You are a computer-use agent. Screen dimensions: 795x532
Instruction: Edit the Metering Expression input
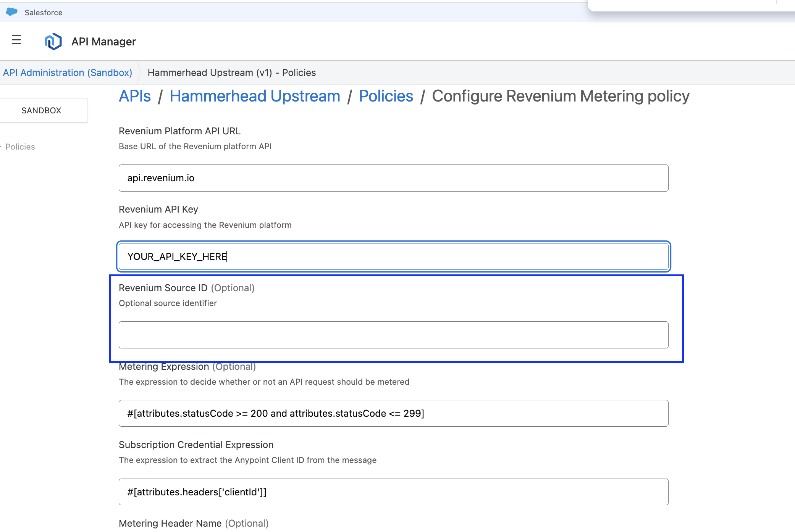tap(393, 413)
